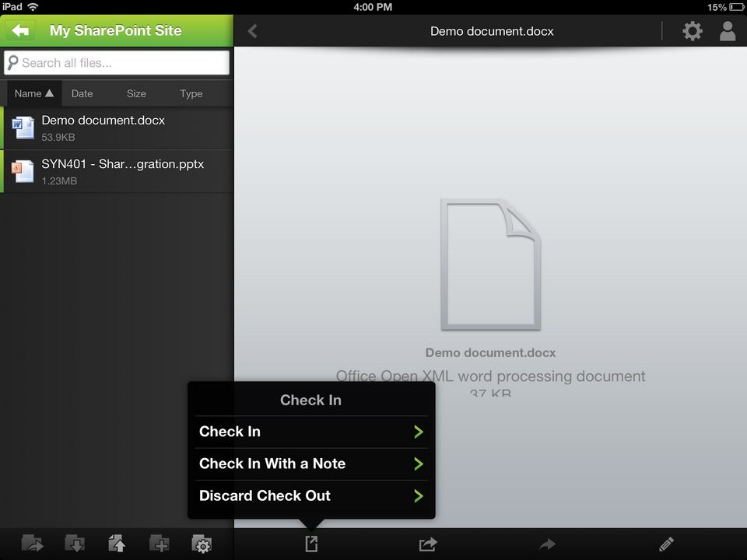Click the share export icon in bottom bar
747x560 pixels.
coord(428,544)
